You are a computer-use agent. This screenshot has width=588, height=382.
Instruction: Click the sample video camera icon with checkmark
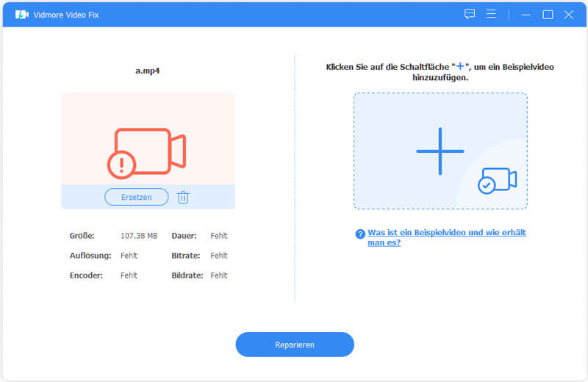pos(497,181)
